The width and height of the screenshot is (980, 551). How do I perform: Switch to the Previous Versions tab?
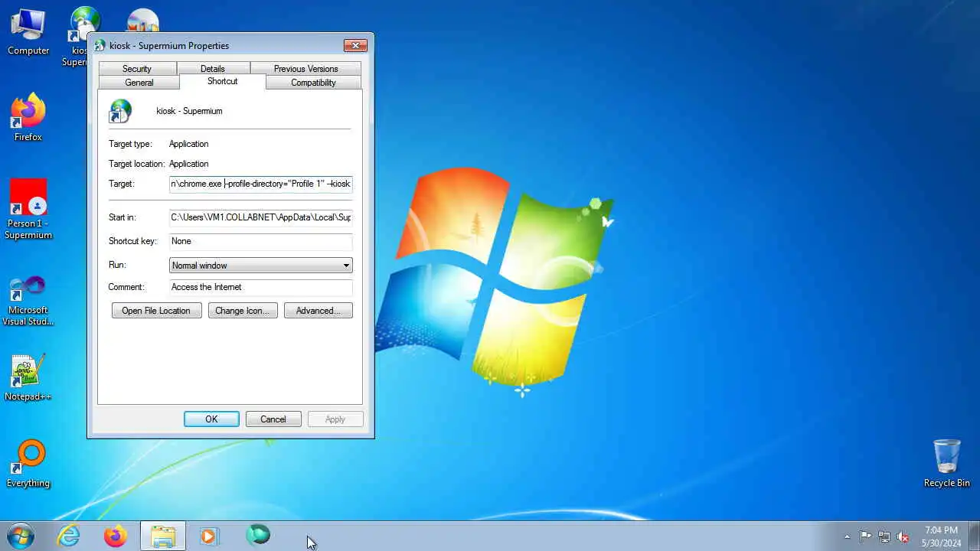point(305,69)
